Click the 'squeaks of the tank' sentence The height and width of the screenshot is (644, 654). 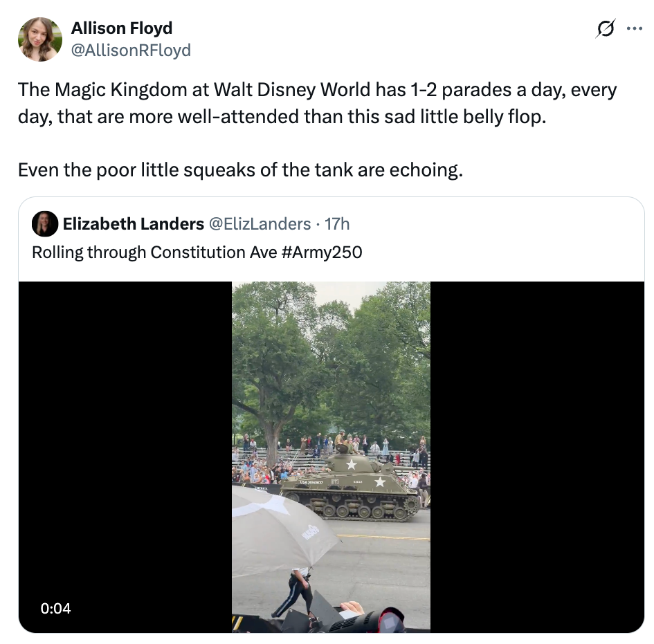pos(239,169)
